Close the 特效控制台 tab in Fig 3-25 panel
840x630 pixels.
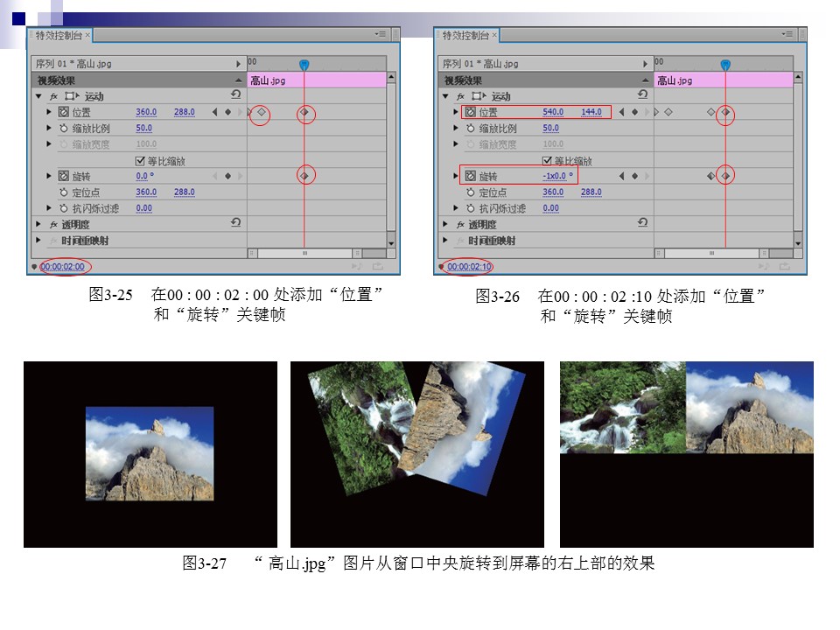[x=87, y=35]
